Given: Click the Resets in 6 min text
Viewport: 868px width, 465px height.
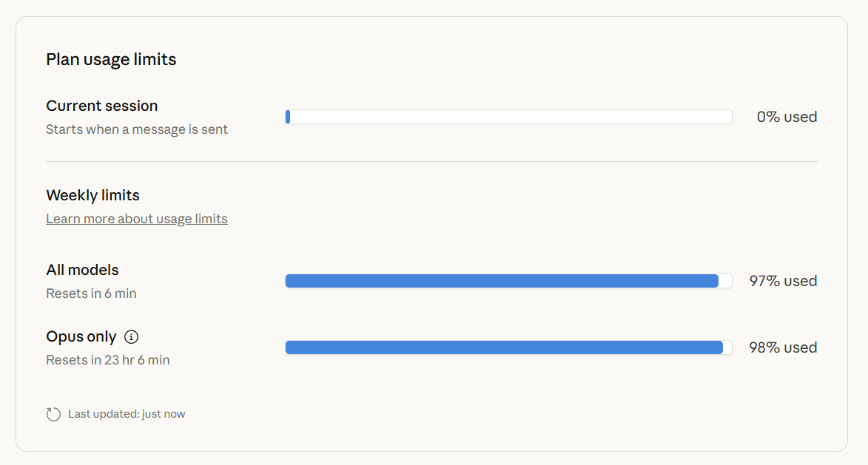Looking at the screenshot, I should coord(91,293).
